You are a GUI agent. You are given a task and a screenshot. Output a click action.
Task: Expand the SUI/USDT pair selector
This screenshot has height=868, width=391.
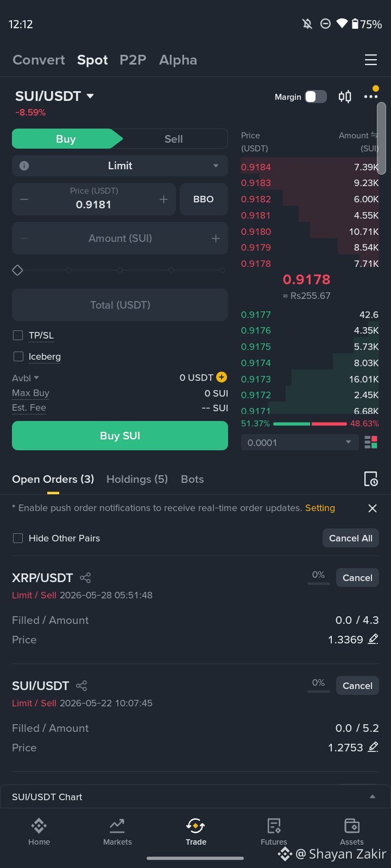click(54, 96)
